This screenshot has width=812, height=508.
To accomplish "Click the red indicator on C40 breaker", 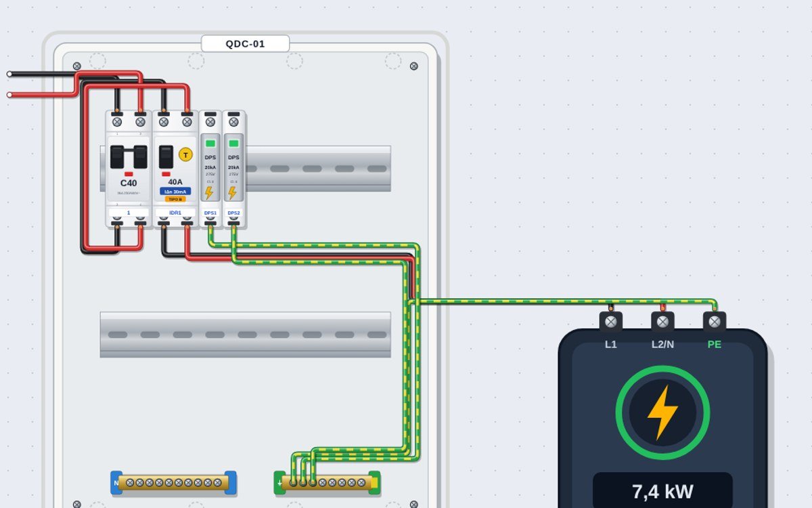I will (129, 174).
